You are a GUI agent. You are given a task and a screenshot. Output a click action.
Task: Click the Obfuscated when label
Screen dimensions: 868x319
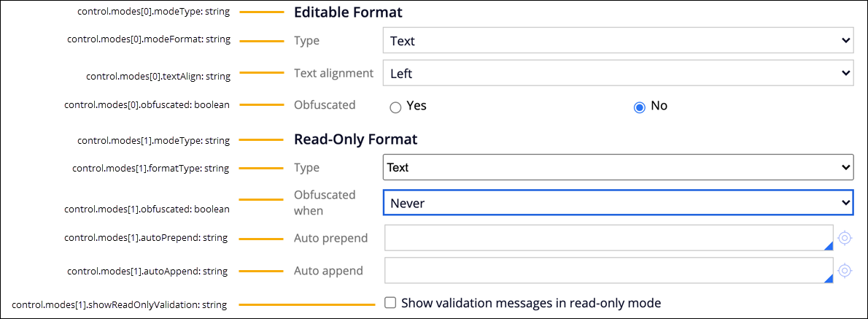click(x=325, y=202)
